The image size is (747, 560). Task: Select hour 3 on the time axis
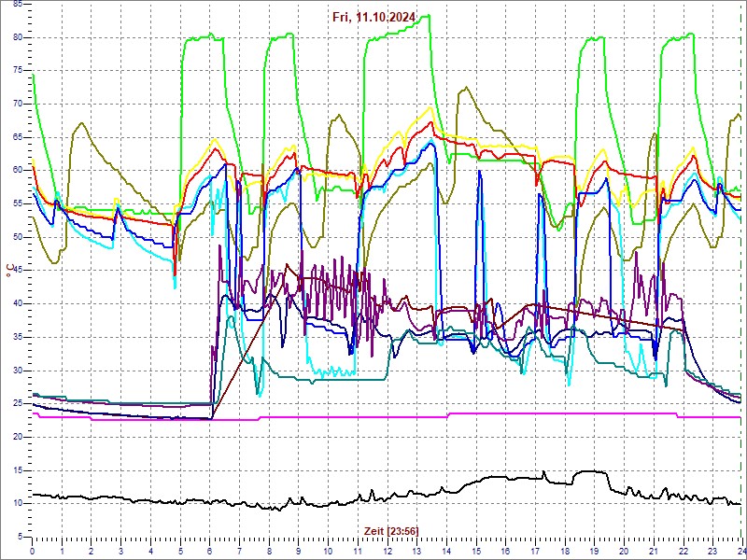(121, 551)
